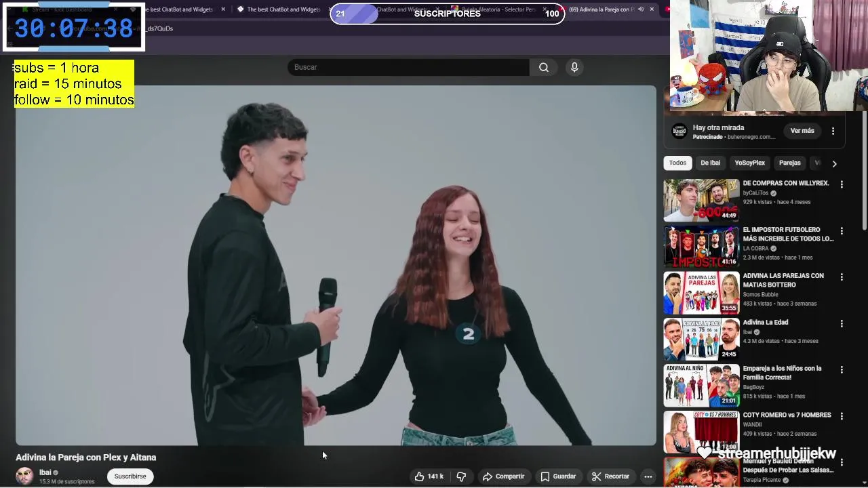Open the BagBoyz channel link

coord(753,388)
